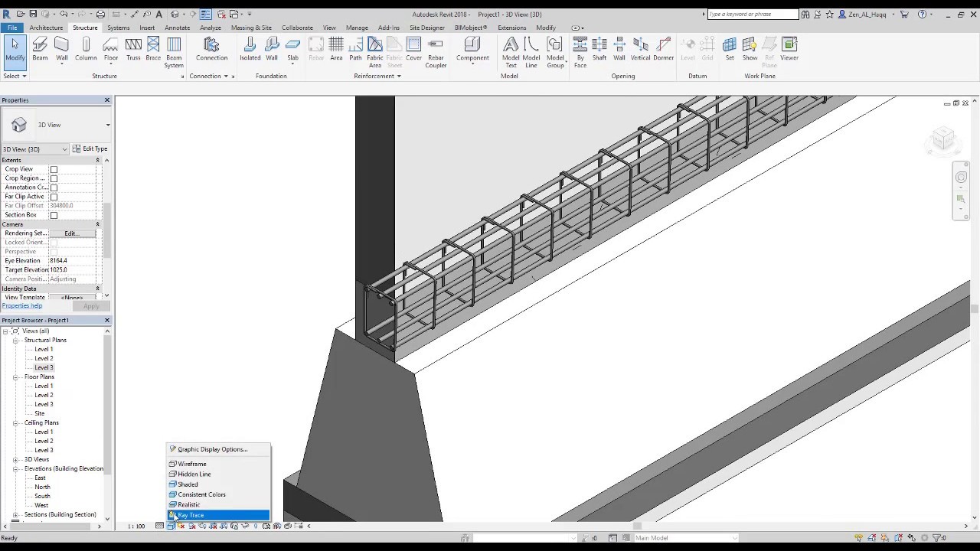Viewport: 980px width, 551px height.
Task: Collapse the Floor Plans tree node
Action: click(x=15, y=377)
